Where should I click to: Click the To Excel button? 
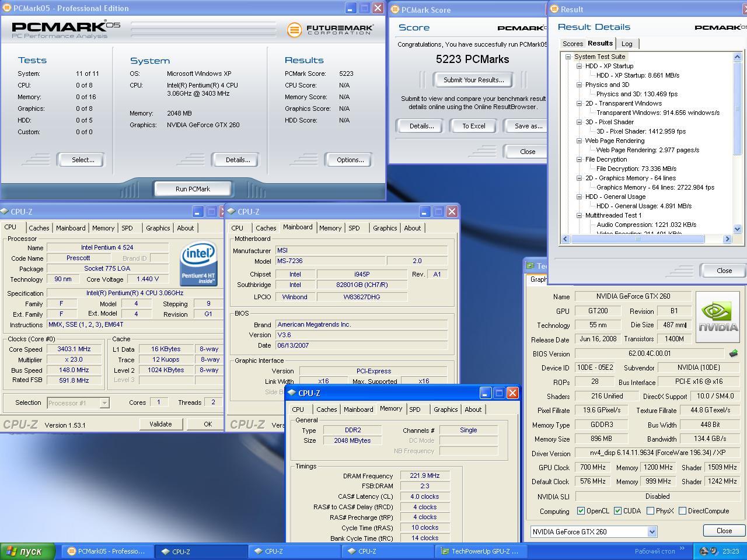[x=474, y=126]
